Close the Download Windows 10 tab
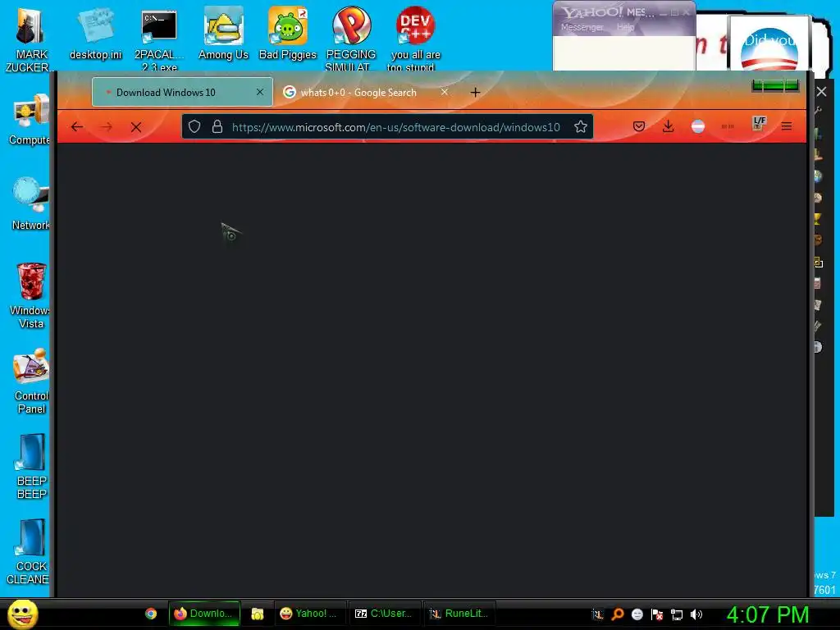Viewport: 840px width, 630px height. tap(260, 92)
